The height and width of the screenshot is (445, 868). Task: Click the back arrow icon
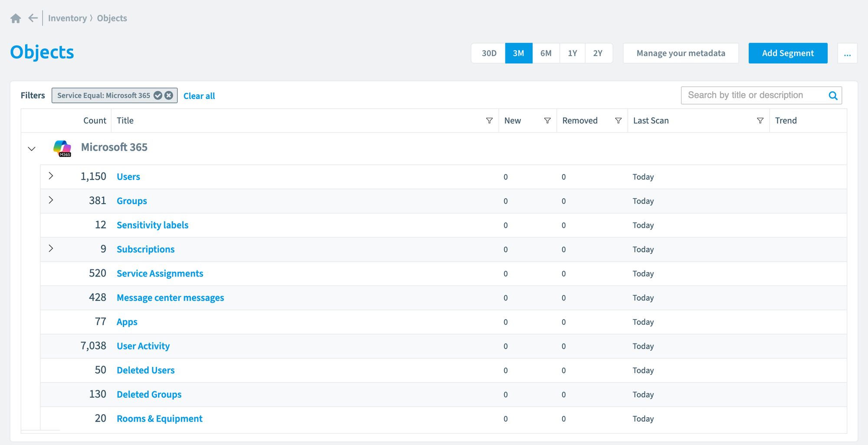pos(33,18)
